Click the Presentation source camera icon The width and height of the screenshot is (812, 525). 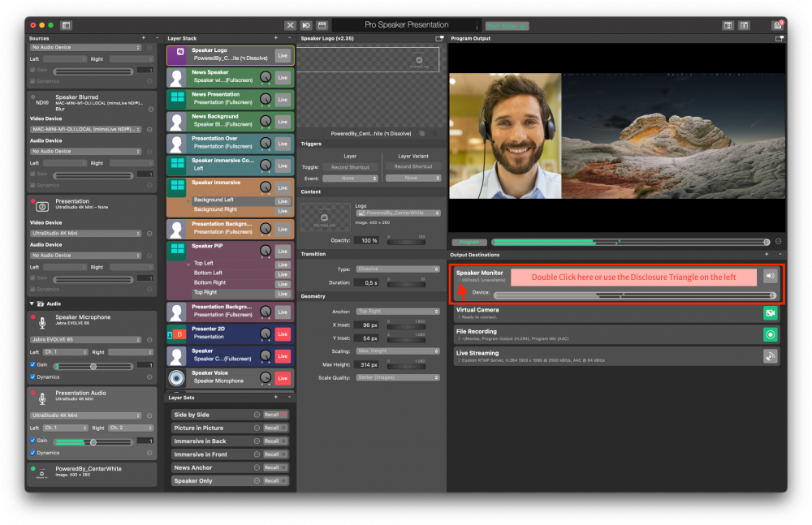pos(42,207)
